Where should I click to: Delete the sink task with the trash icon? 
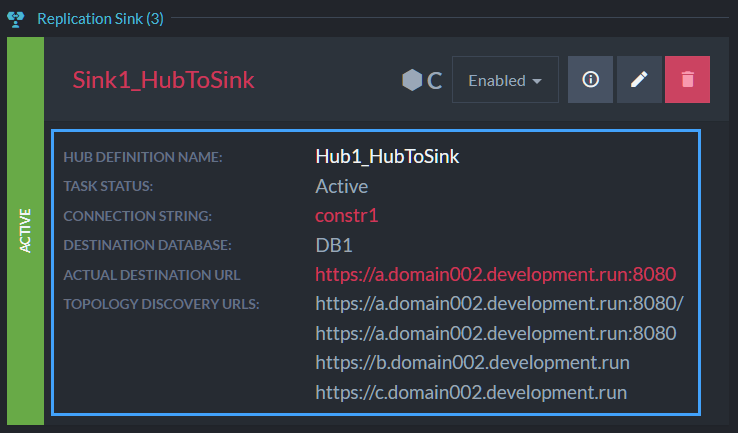tap(687, 80)
